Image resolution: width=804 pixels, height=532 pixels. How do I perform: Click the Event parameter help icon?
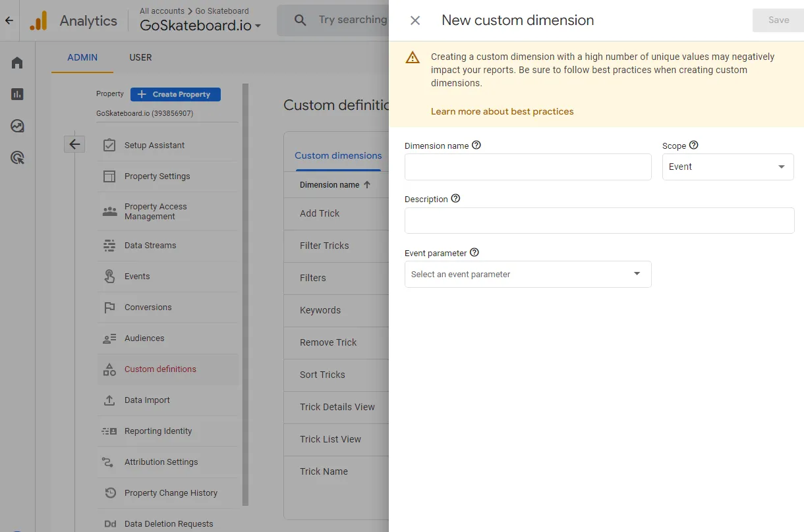[x=474, y=252]
